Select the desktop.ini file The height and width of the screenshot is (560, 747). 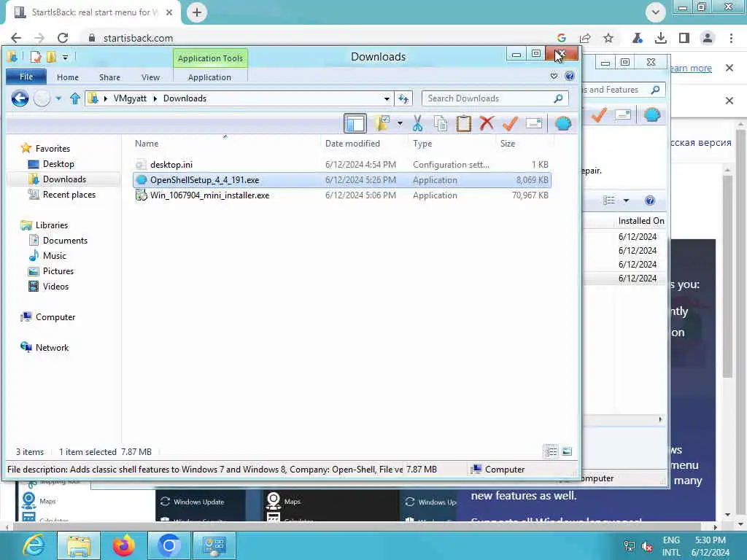[x=341, y=164]
